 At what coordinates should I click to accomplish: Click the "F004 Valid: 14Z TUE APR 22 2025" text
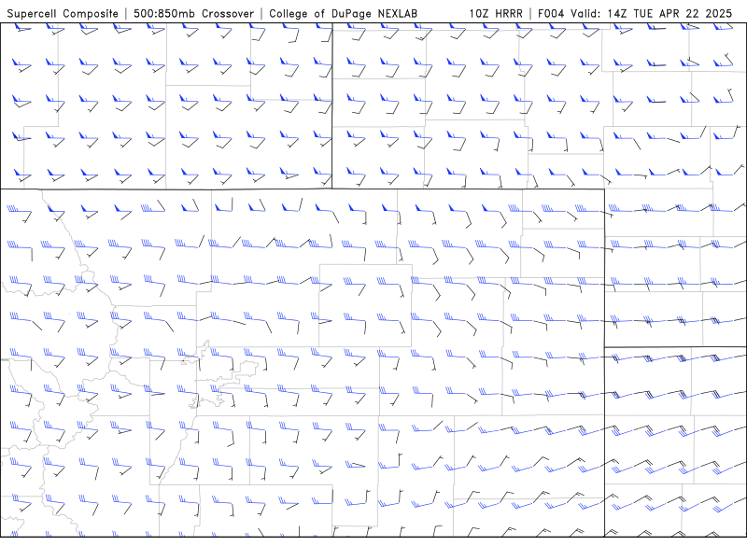pyautogui.click(x=635, y=14)
